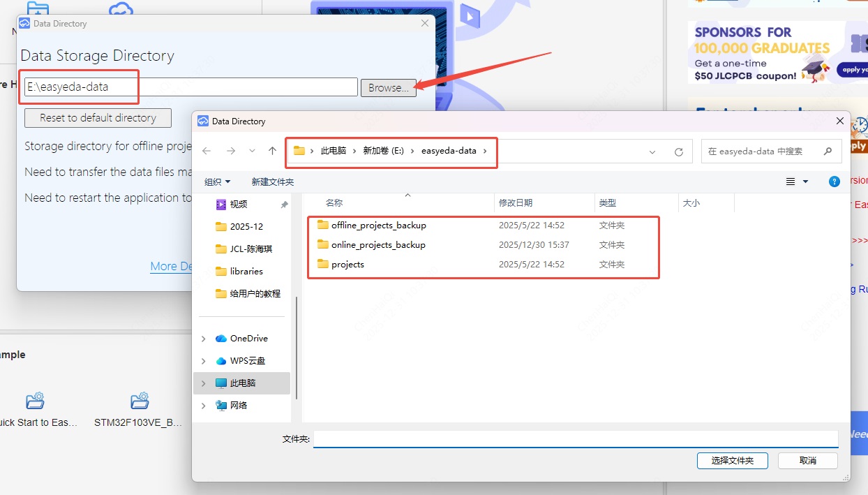This screenshot has height=495, width=868.
Task: Expand the OneDrive tree node
Action: [x=204, y=339]
